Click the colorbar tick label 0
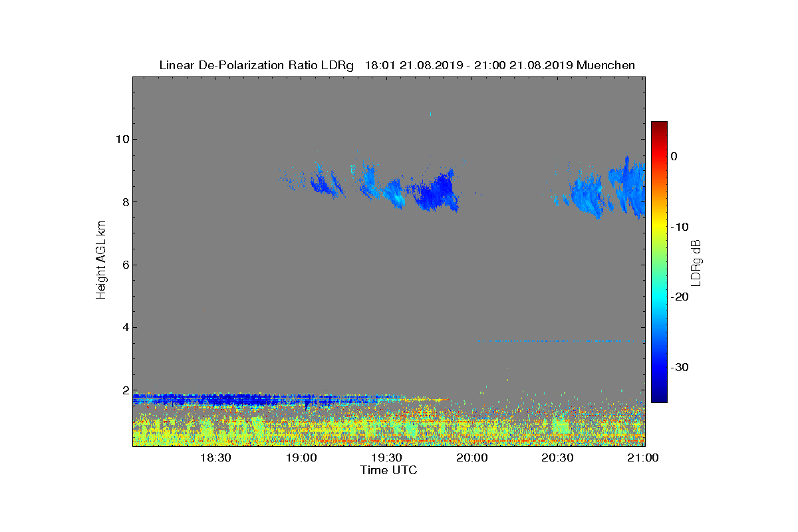This screenshot has width=798, height=532. (674, 156)
